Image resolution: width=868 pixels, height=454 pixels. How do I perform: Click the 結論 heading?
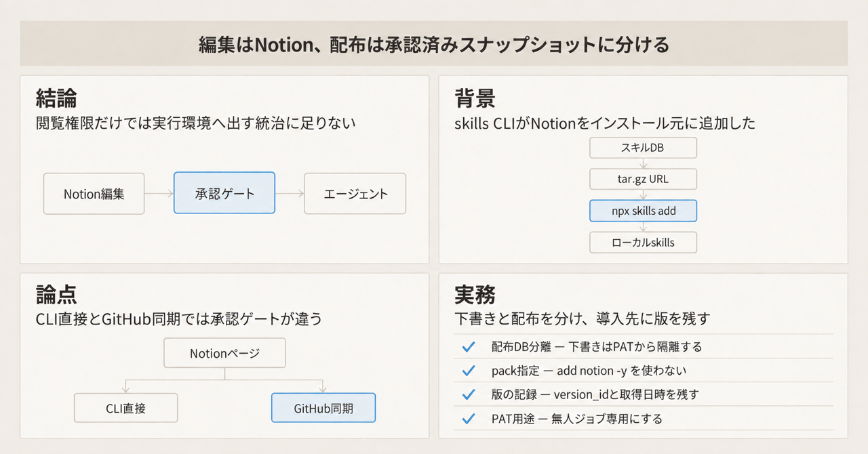[x=56, y=99]
